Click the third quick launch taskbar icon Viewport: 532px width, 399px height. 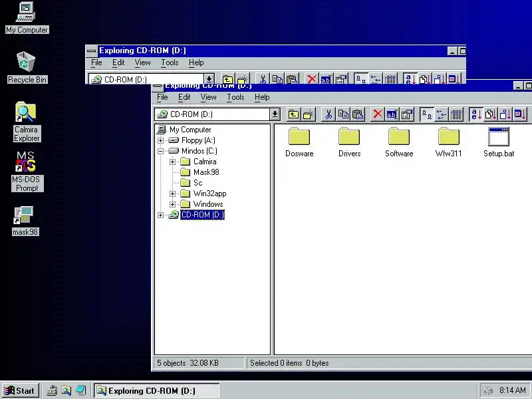[80, 390]
